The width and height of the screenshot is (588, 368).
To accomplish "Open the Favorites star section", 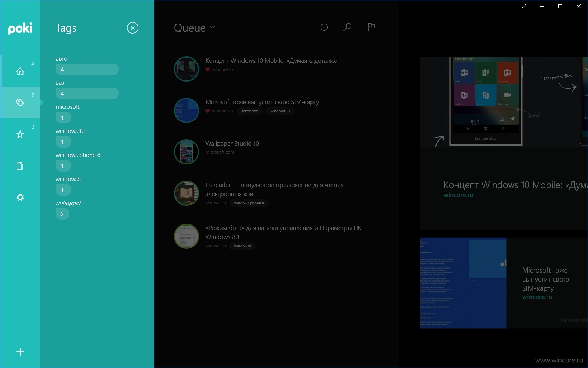I will pos(20,134).
